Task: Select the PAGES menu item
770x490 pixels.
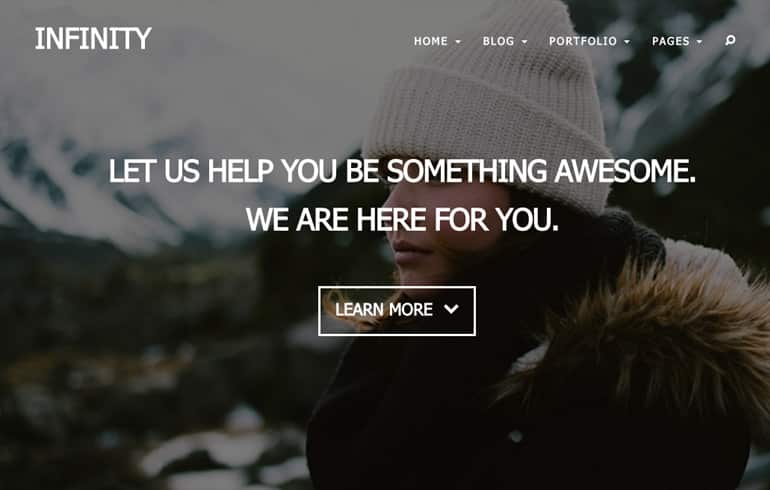Action: click(671, 41)
